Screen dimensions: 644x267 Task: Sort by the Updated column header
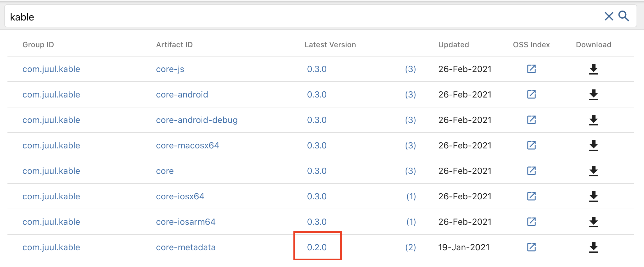pyautogui.click(x=453, y=44)
